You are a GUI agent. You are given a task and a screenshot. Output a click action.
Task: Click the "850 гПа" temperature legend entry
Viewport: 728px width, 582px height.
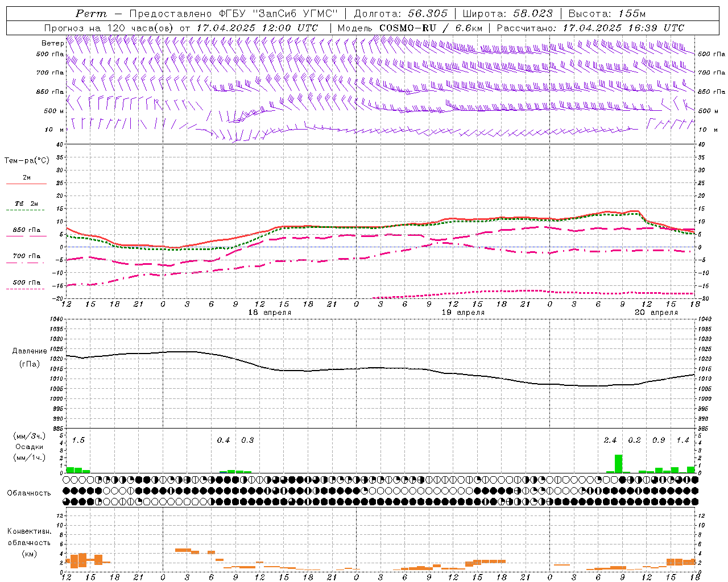(27, 230)
